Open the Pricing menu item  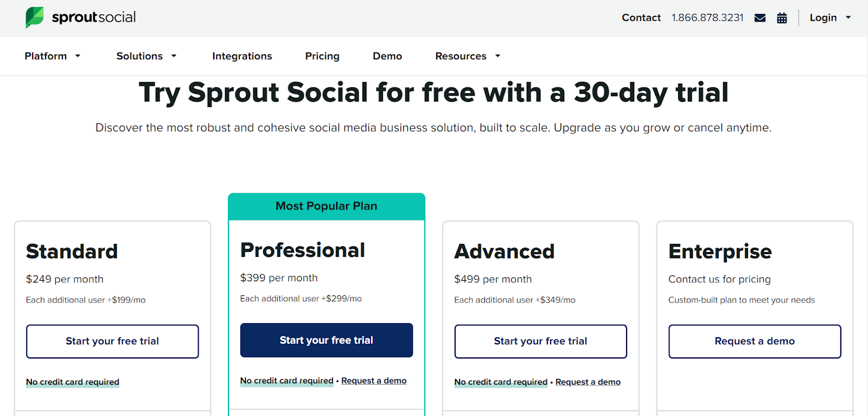(322, 56)
